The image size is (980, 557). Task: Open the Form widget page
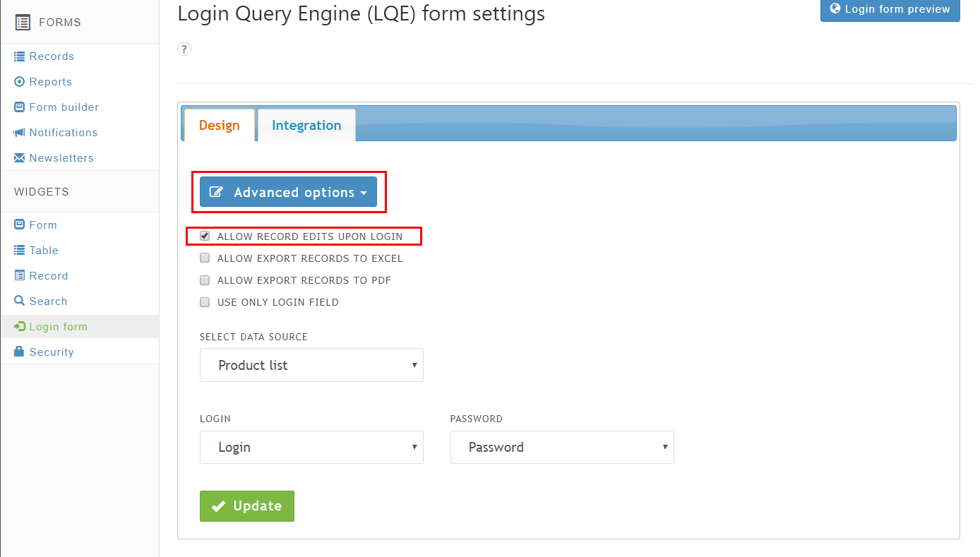pos(43,225)
